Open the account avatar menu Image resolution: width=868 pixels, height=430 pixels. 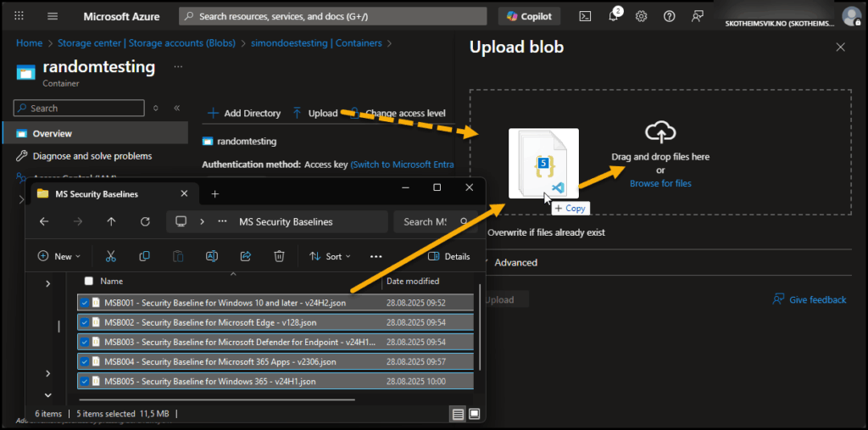click(850, 15)
